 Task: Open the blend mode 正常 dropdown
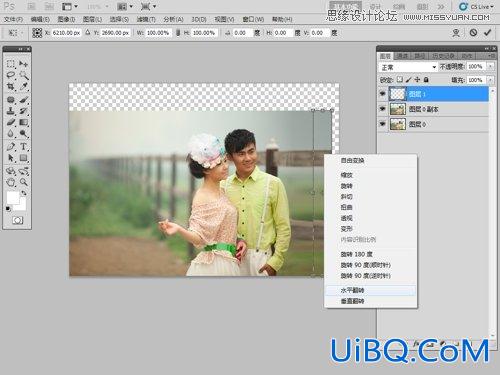pyautogui.click(x=408, y=67)
